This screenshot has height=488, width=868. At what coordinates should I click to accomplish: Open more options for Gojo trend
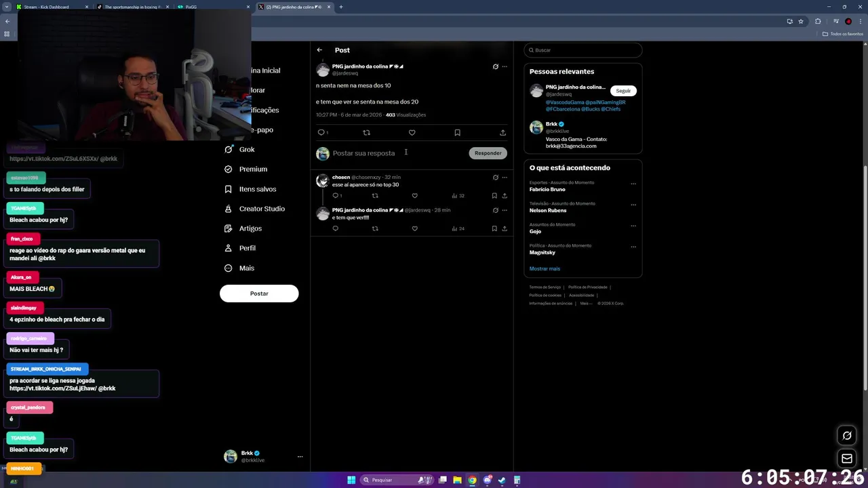(x=633, y=226)
